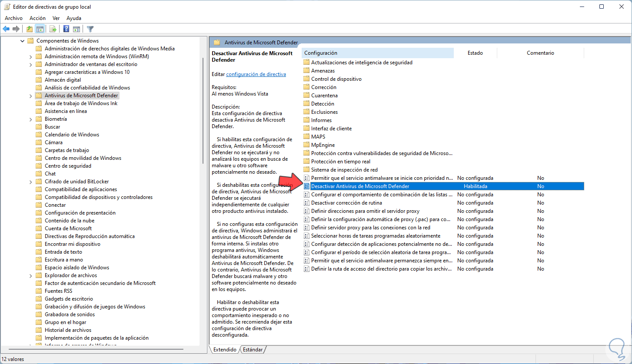Click the folder icon beside Conectar in the tree
The width and height of the screenshot is (632, 364).
click(39, 205)
